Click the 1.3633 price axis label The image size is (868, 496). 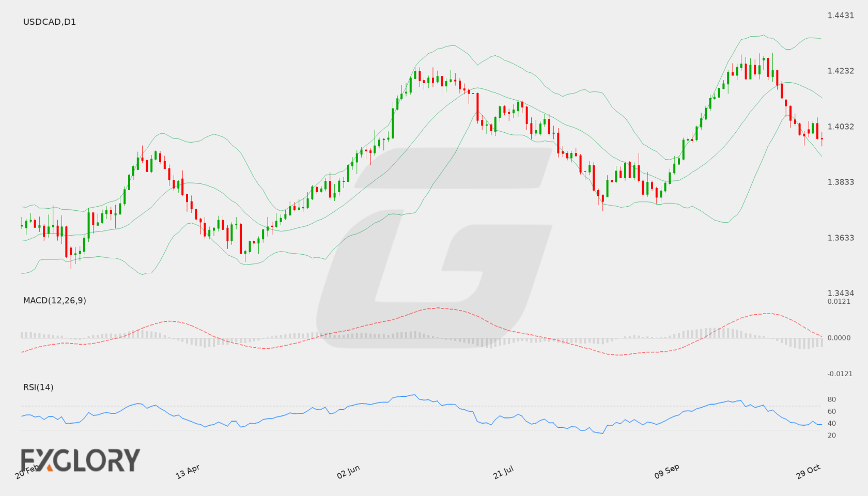(841, 238)
